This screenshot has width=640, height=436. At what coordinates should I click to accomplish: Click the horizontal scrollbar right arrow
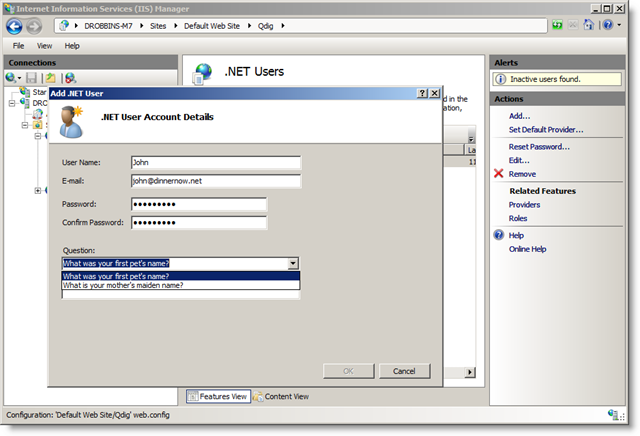click(x=470, y=372)
